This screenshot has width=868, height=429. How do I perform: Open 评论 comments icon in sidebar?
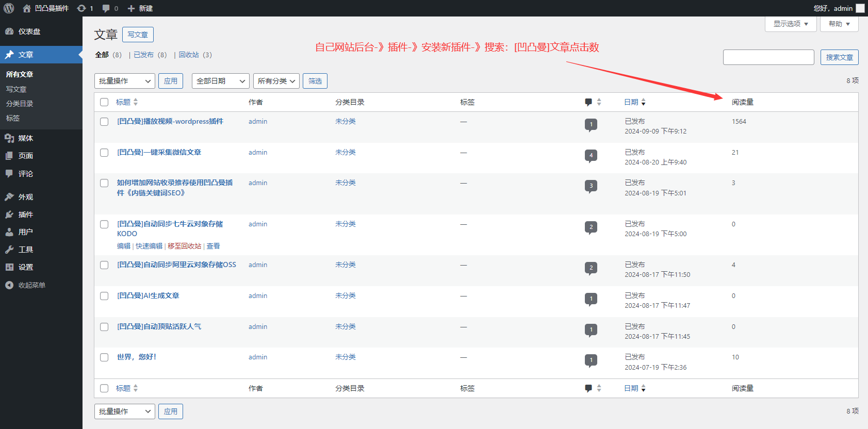tap(9, 174)
